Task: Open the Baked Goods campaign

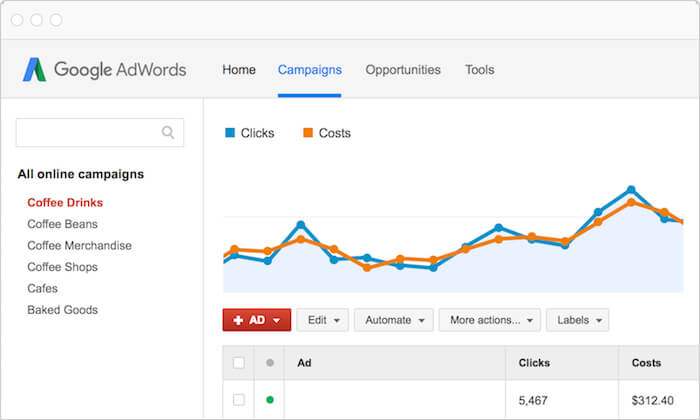Action: (62, 310)
